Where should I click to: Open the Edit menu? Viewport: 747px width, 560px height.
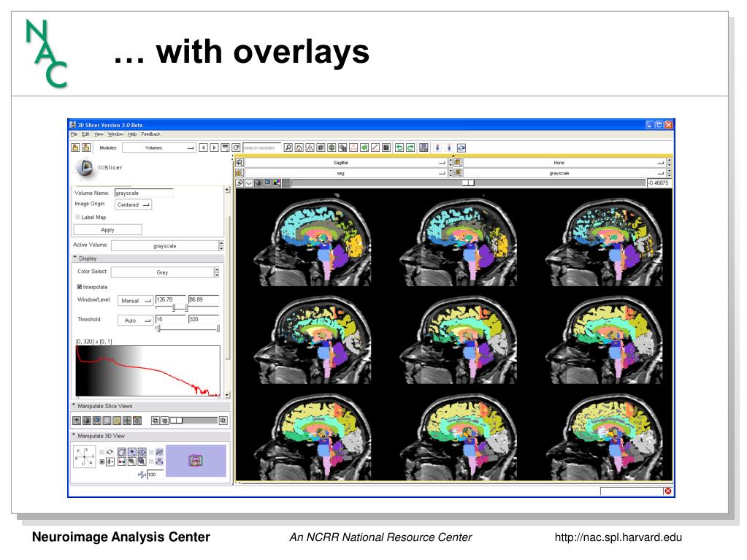pyautogui.click(x=85, y=134)
